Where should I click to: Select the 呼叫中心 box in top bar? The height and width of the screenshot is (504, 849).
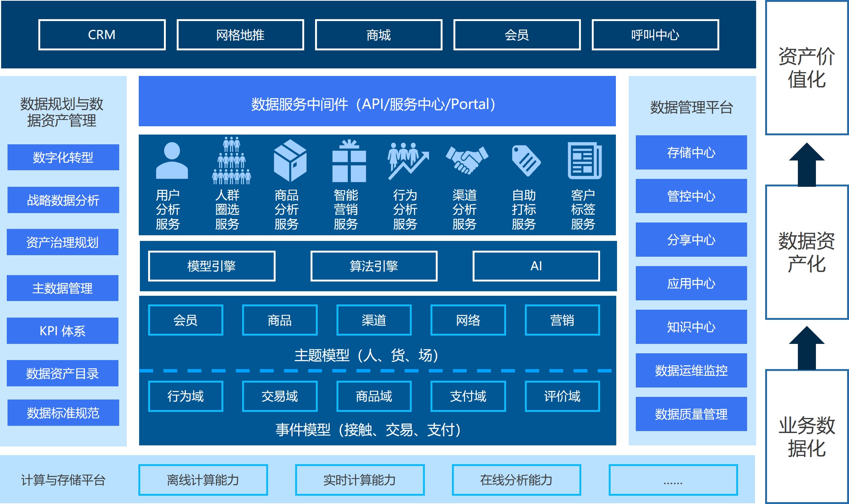coord(655,35)
